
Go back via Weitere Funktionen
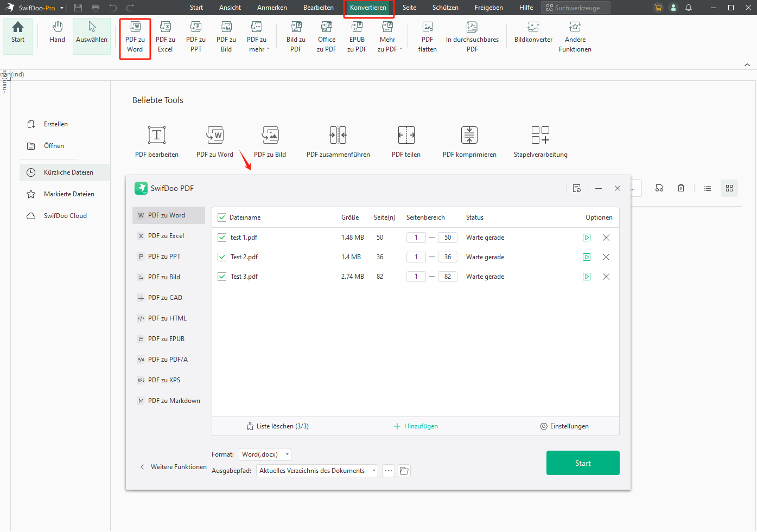tap(173, 467)
